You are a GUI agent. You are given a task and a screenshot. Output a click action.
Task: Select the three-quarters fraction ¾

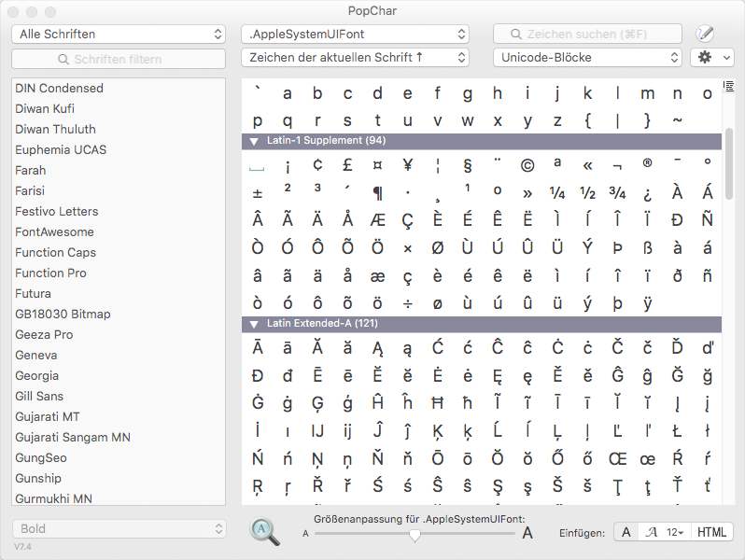coord(617,193)
